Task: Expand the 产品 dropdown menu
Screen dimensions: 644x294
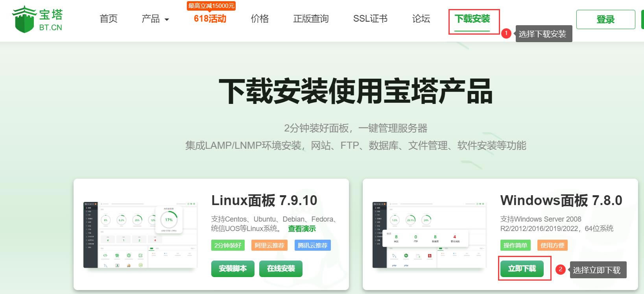Action: [x=155, y=19]
